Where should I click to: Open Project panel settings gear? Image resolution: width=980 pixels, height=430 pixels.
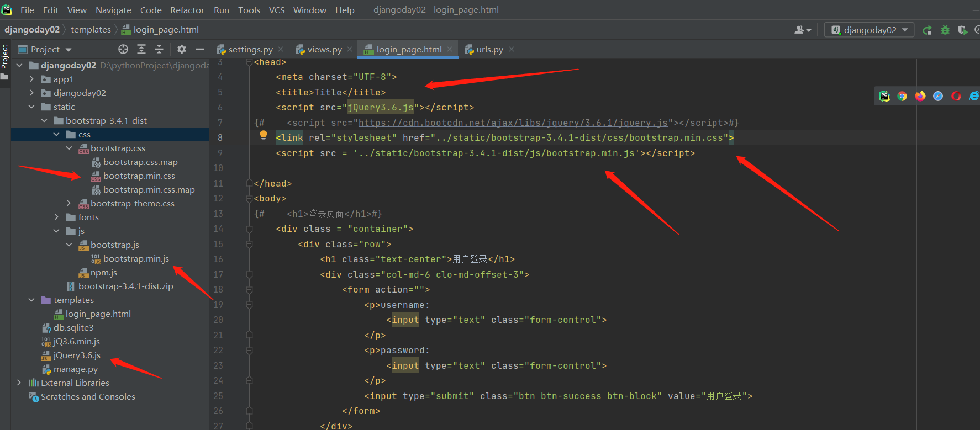pyautogui.click(x=182, y=49)
